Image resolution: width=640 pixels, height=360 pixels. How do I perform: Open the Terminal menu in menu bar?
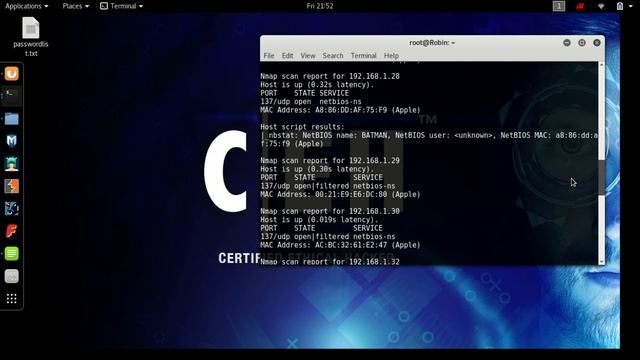coord(363,56)
